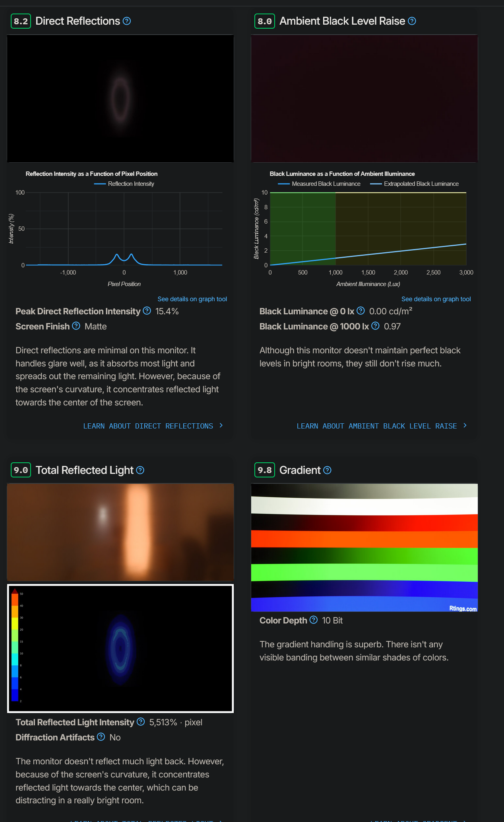This screenshot has width=504, height=822.
Task: Click the Ambient Black Level Raise section title
Action: (342, 21)
